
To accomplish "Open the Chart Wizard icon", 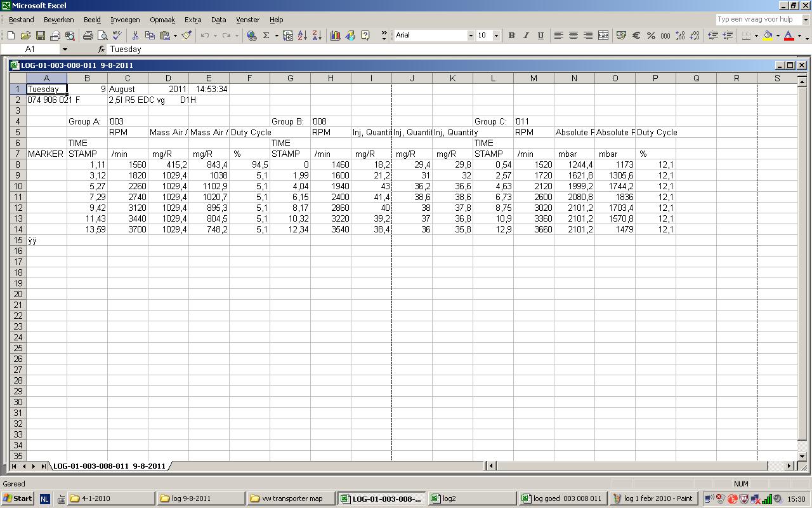I will [x=335, y=36].
